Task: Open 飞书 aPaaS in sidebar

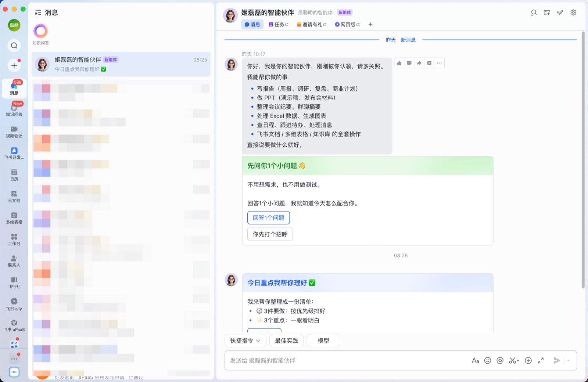Action: (x=14, y=325)
